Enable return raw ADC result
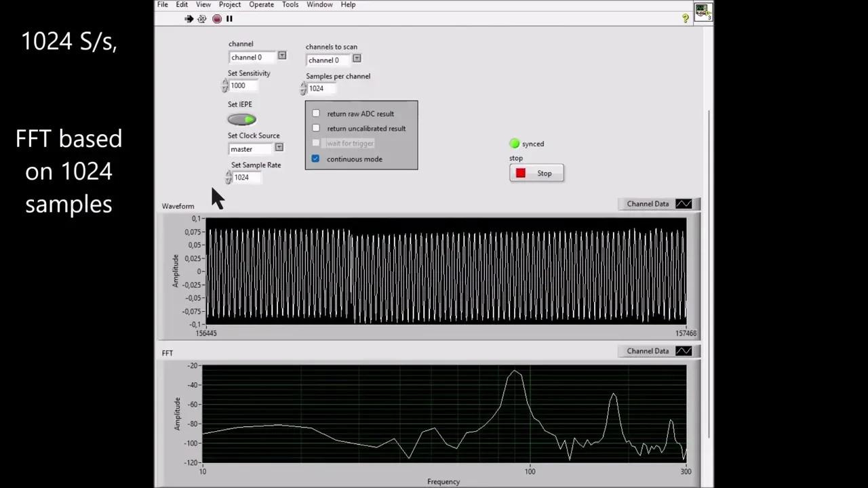This screenshot has width=868, height=488. pos(316,113)
